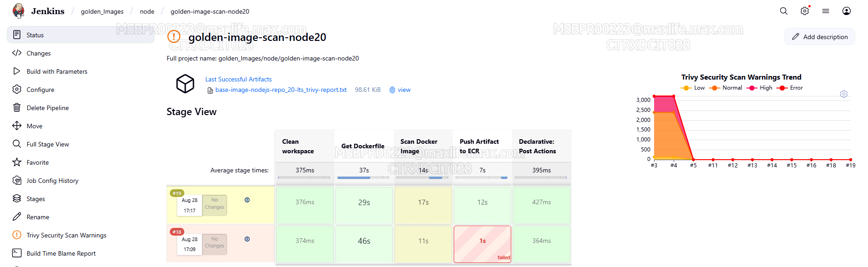Open the trivy-report.txt artifact link
The width and height of the screenshot is (868, 267).
coord(281,90)
